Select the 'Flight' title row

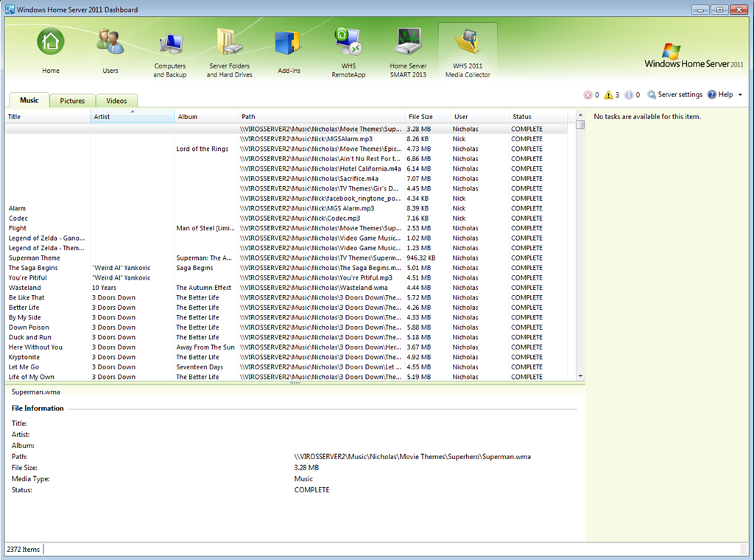286,228
